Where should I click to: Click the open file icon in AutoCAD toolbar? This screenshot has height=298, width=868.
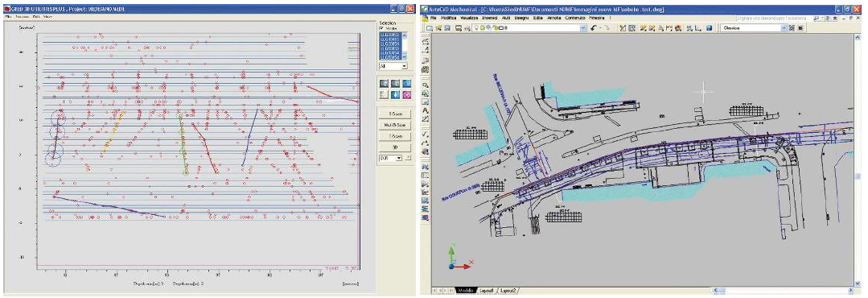(438, 27)
